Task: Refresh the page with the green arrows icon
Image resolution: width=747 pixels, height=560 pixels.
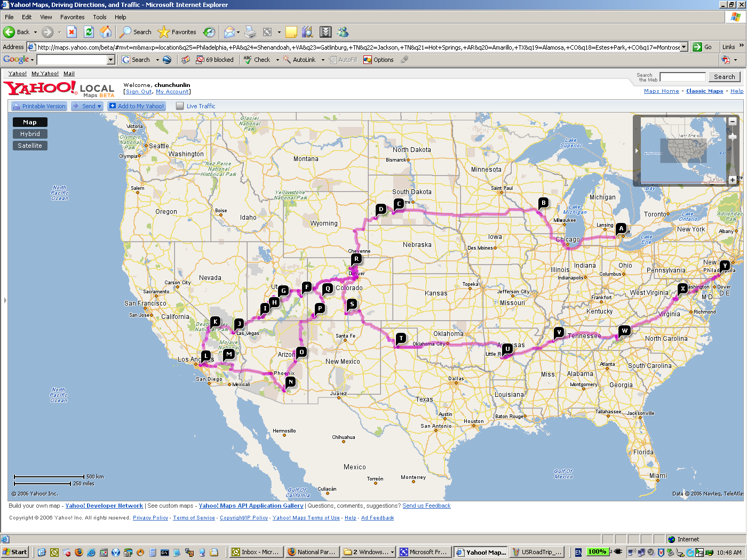Action: pyautogui.click(x=89, y=32)
